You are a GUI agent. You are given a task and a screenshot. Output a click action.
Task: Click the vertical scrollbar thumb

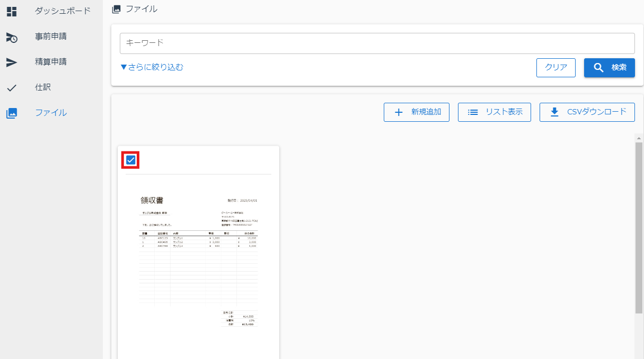639,228
